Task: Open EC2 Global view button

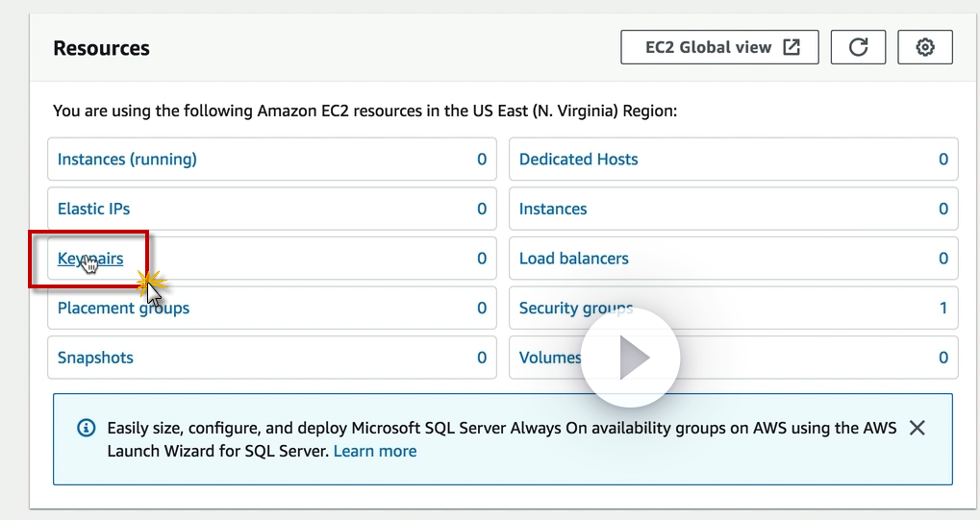Action: pyautogui.click(x=719, y=47)
